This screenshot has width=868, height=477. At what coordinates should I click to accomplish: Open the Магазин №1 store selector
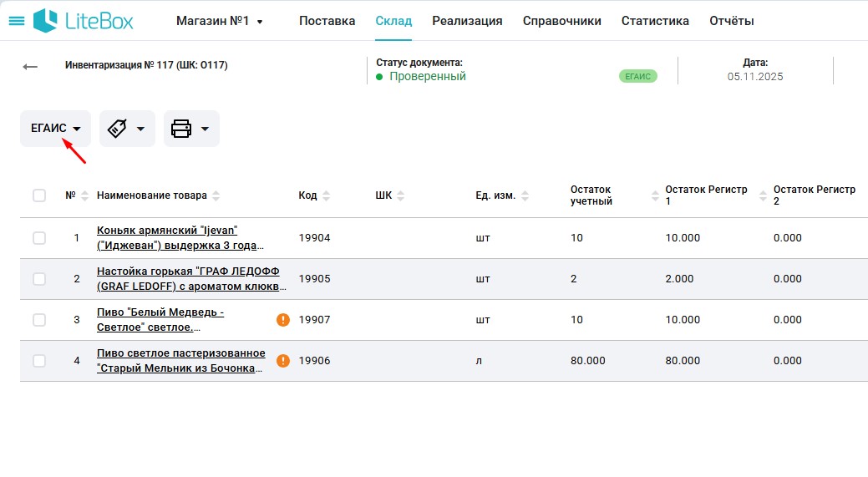pyautogui.click(x=219, y=21)
